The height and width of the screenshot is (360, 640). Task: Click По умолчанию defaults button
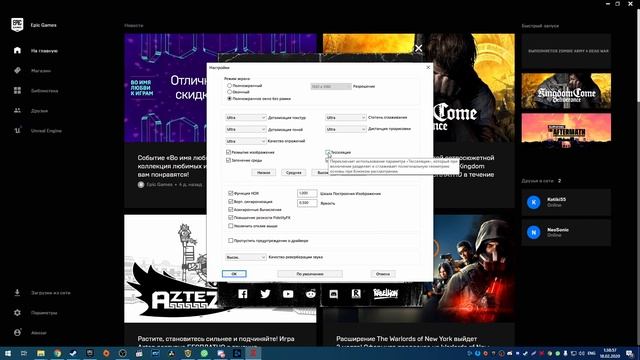point(310,274)
